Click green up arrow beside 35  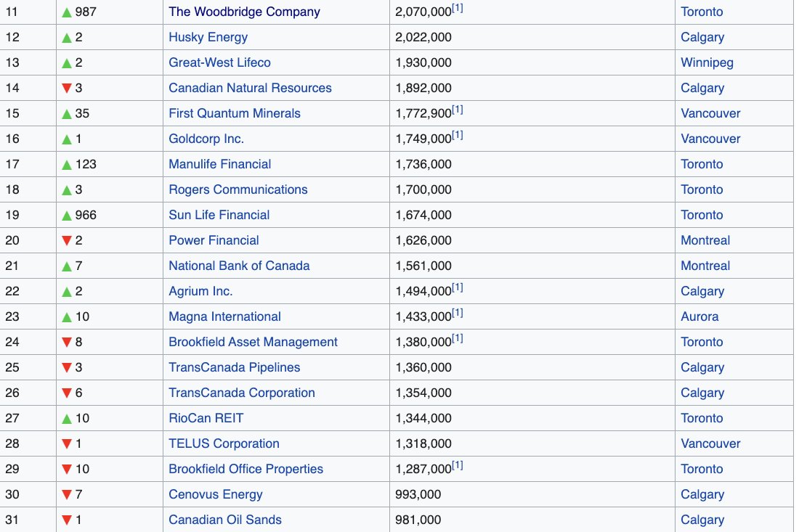pos(67,114)
